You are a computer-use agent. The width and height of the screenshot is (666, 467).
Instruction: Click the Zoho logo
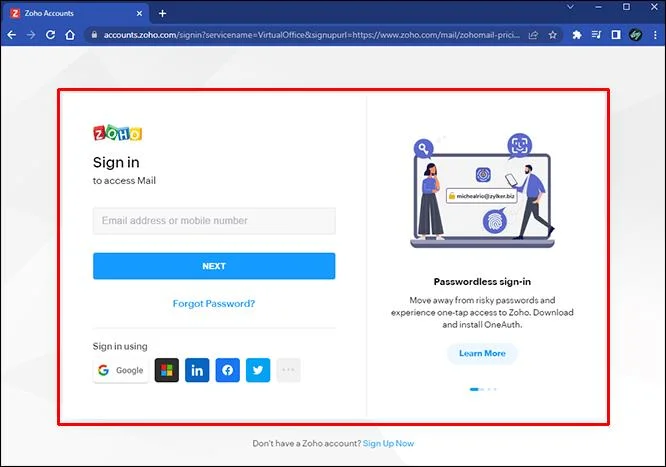click(x=118, y=133)
